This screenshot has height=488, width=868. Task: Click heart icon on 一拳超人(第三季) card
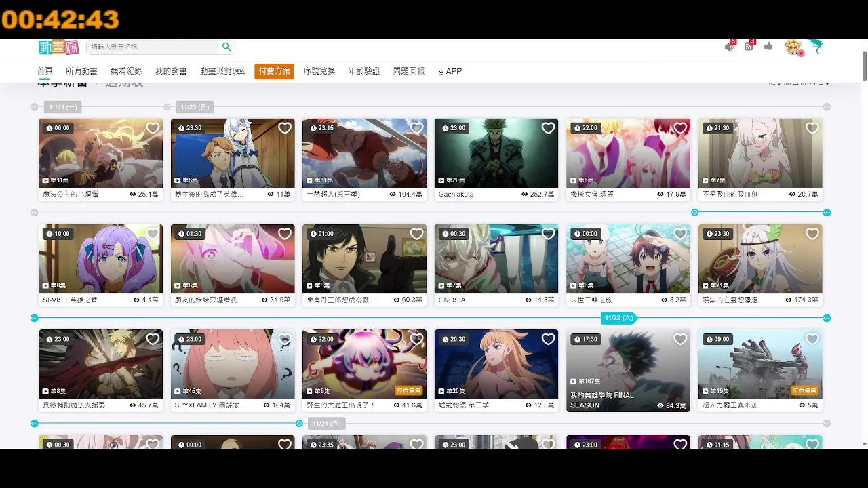tap(416, 128)
